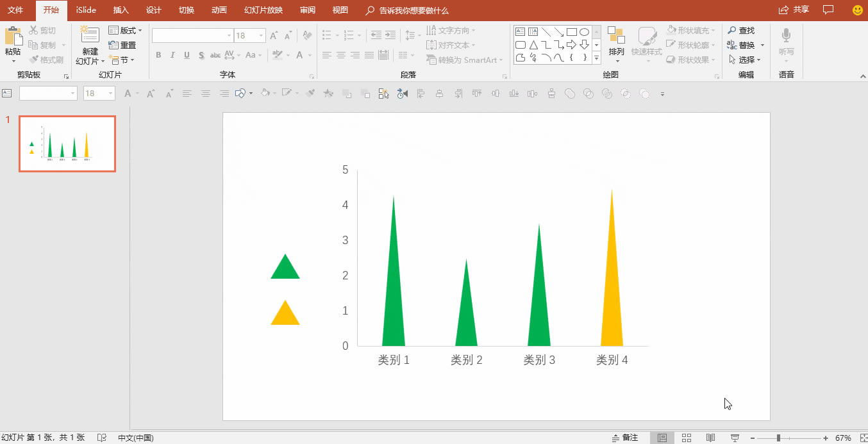Viewport: 868px width, 444px height.
Task: Expand the shapes gallery More arrow
Action: [x=596, y=58]
